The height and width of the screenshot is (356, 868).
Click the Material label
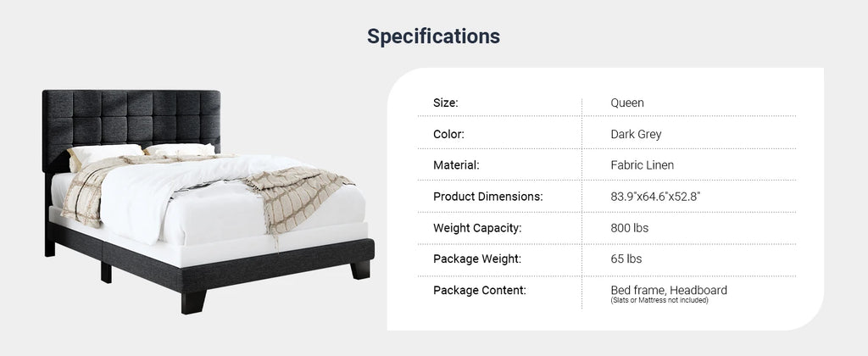point(456,165)
